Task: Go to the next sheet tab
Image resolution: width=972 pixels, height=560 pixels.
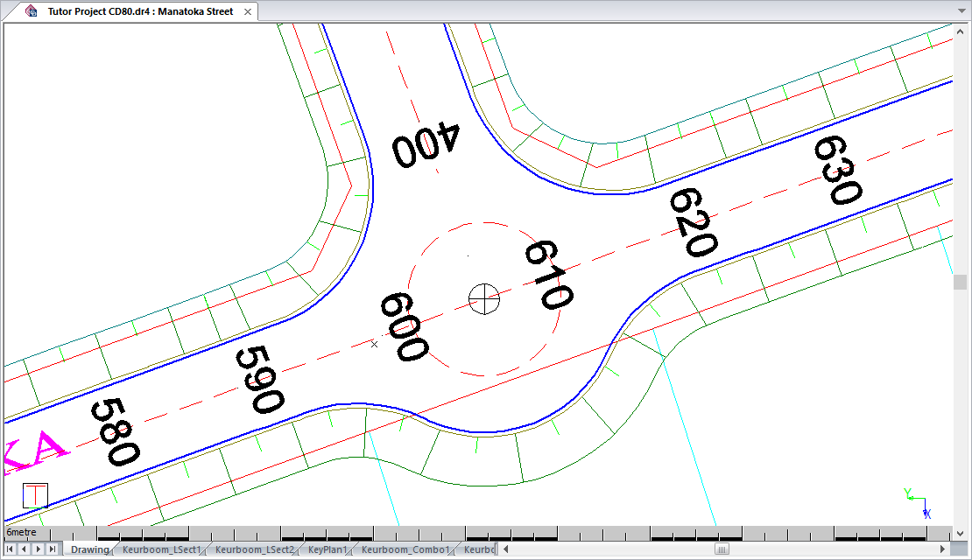Action: (x=38, y=549)
